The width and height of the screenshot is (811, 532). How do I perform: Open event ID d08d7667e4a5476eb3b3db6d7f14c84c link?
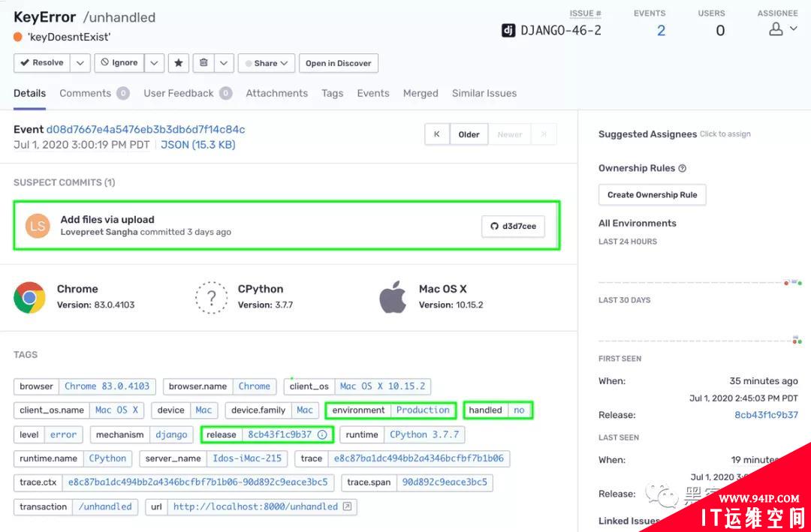[146, 129]
